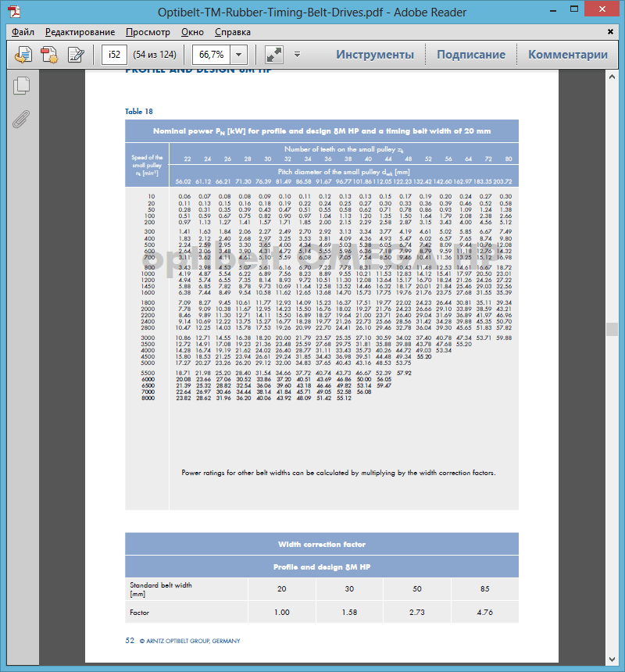Expand the toolbar customize arrow
625x672 pixels.
(297, 55)
